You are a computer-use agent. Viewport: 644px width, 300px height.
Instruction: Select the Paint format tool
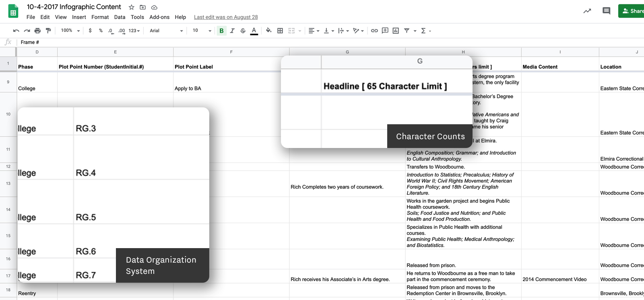pos(48,31)
